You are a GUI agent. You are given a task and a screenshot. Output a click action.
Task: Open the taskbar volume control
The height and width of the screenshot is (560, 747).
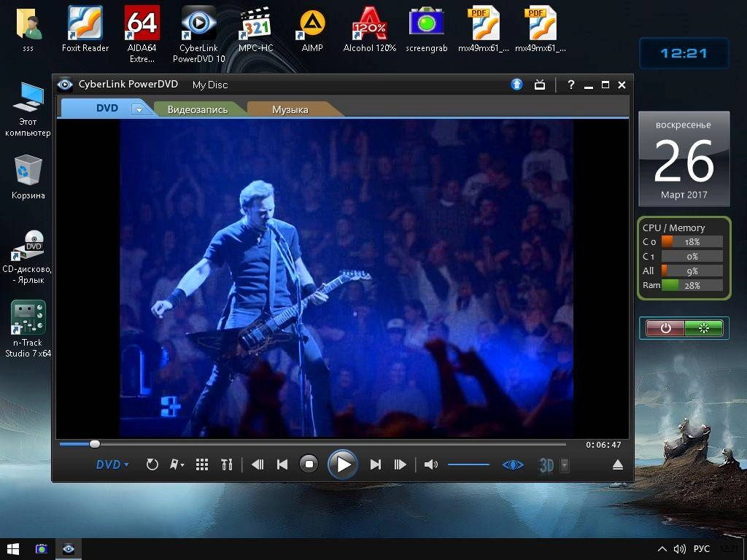[x=680, y=549]
